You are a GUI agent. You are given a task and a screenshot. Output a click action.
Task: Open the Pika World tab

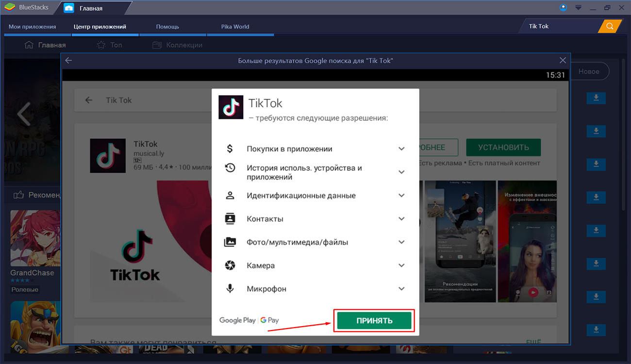(235, 27)
